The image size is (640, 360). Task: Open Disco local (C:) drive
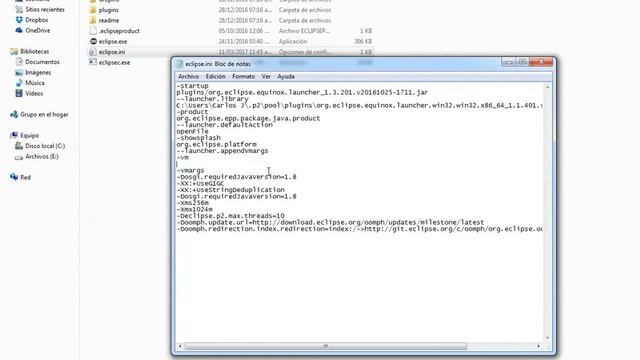click(x=45, y=146)
